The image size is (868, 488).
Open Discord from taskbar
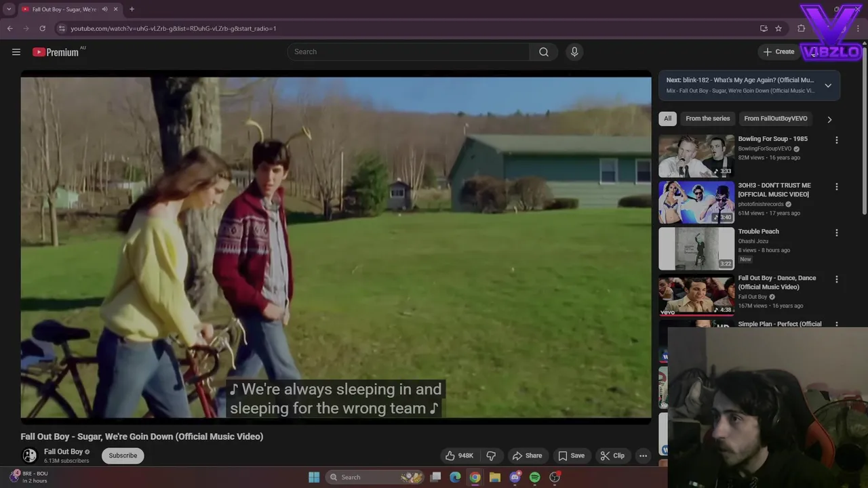coord(515,477)
